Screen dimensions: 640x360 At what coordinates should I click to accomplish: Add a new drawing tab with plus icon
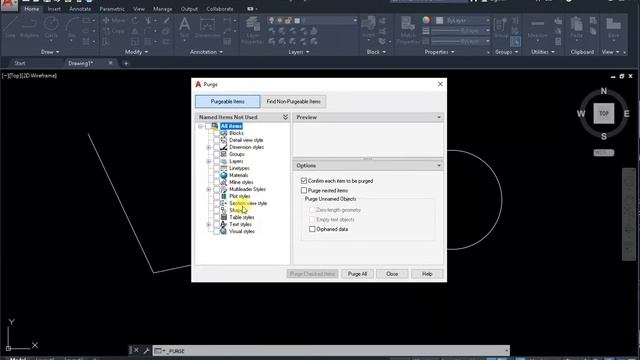(126, 63)
